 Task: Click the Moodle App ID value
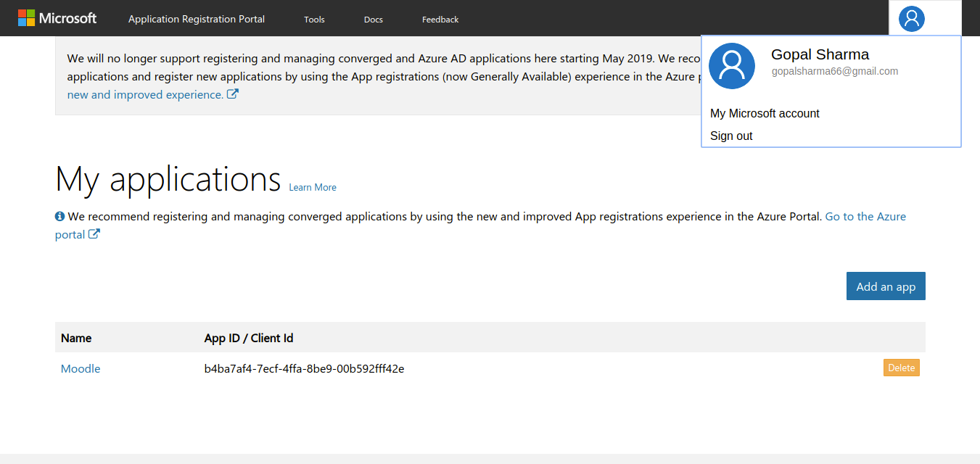[x=305, y=368]
